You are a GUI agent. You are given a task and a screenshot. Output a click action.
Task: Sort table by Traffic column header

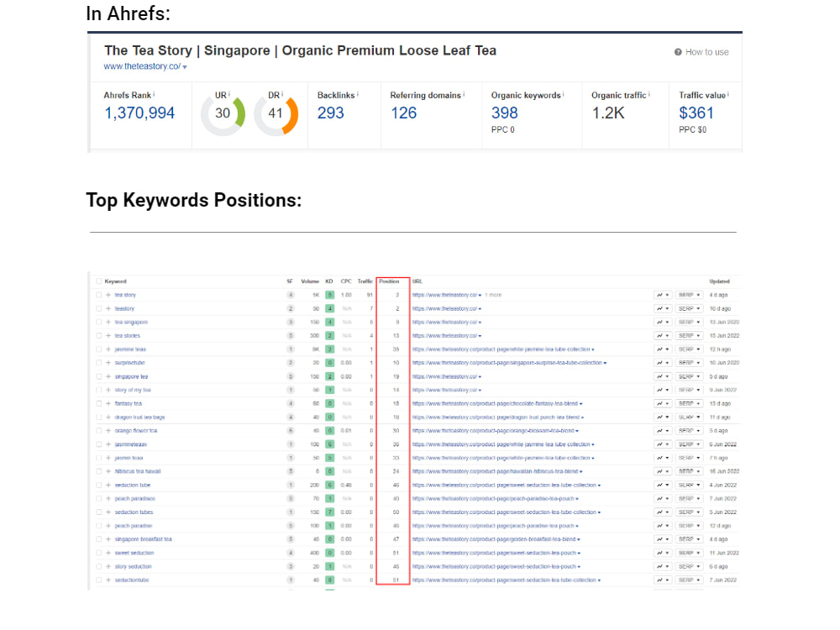(365, 281)
